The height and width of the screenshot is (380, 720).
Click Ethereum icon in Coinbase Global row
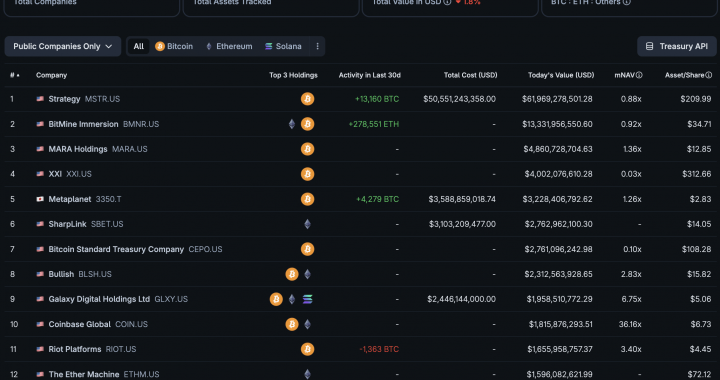(x=308, y=324)
